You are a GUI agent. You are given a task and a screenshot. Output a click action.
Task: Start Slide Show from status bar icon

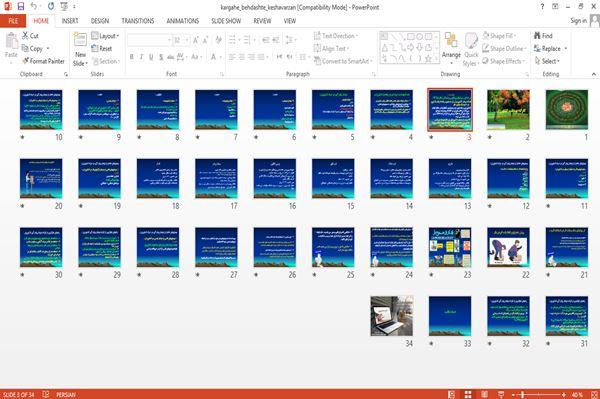click(501, 394)
